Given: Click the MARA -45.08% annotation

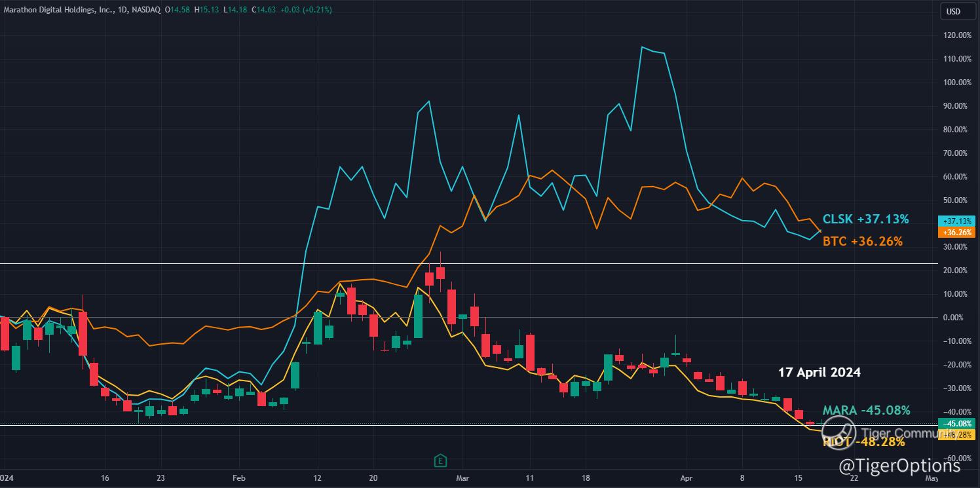Looking at the screenshot, I should click(867, 411).
